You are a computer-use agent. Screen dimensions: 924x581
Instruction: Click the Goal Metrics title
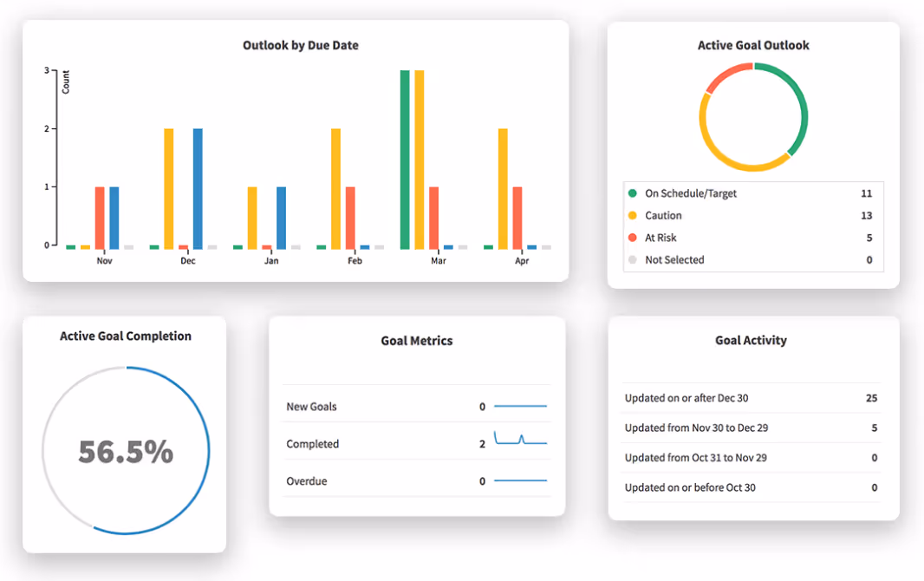[x=417, y=341]
